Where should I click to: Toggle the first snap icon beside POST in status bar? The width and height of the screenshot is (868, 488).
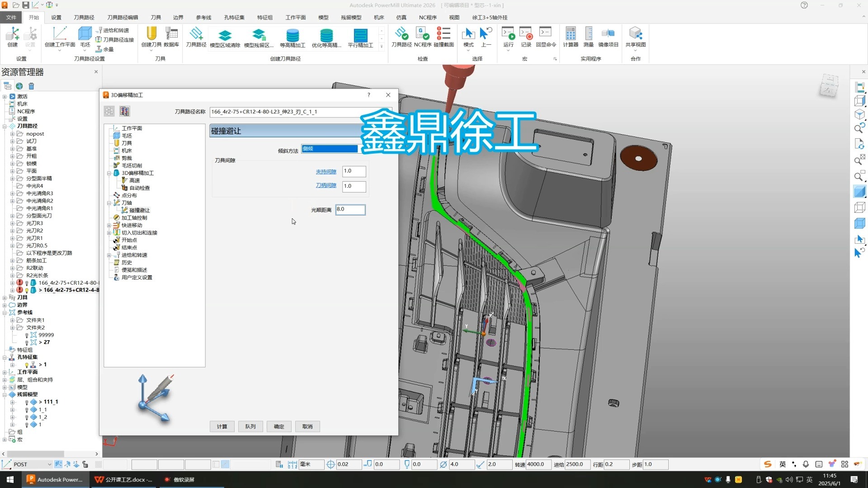click(x=58, y=464)
